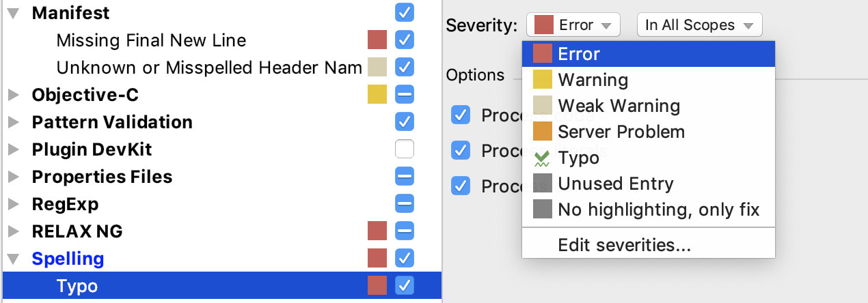
Task: Toggle the Properties Files mixed-state checkbox
Action: pos(405,177)
